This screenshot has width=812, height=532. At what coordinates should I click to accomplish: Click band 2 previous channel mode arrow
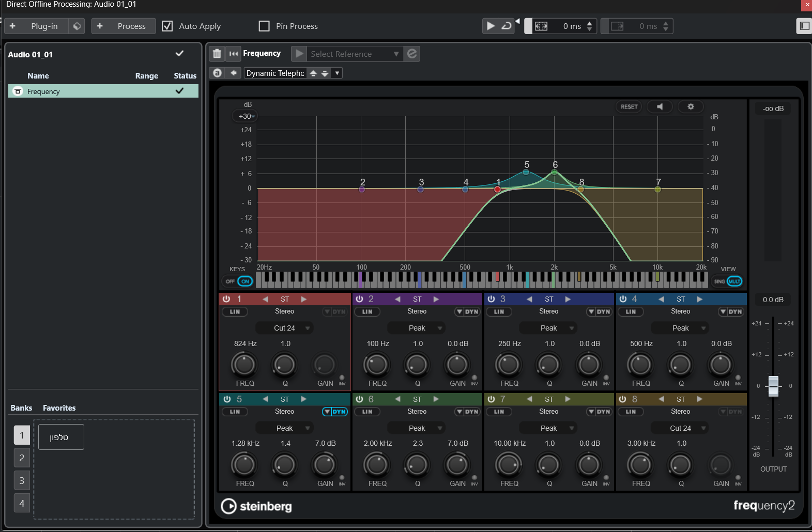coord(397,299)
